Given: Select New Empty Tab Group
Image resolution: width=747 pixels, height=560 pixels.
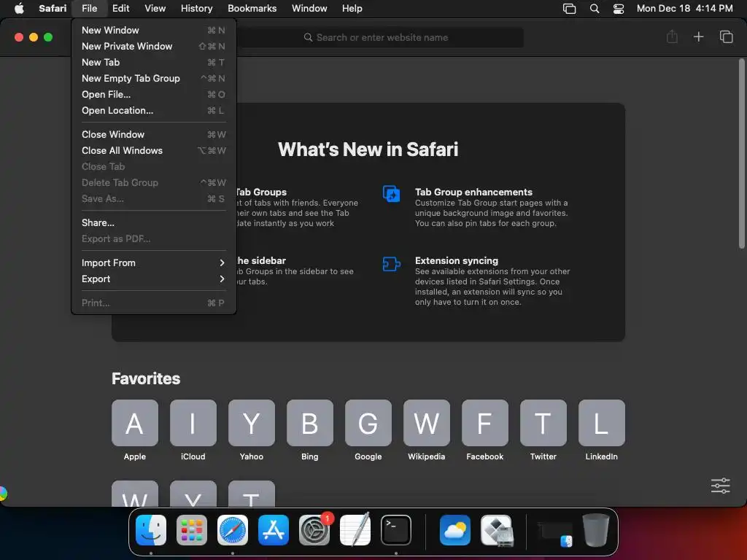Looking at the screenshot, I should point(153,78).
